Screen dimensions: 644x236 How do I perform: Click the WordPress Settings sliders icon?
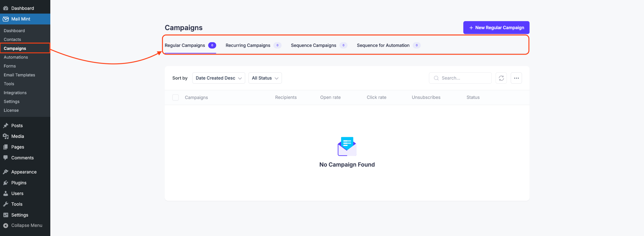tap(6, 215)
